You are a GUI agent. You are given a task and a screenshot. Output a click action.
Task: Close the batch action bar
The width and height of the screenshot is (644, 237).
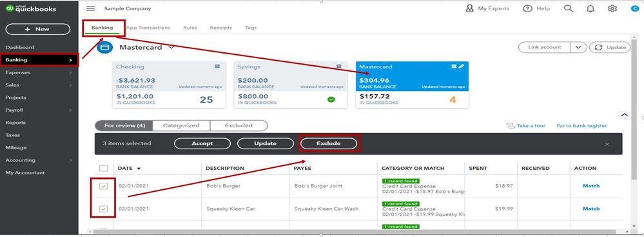click(607, 144)
